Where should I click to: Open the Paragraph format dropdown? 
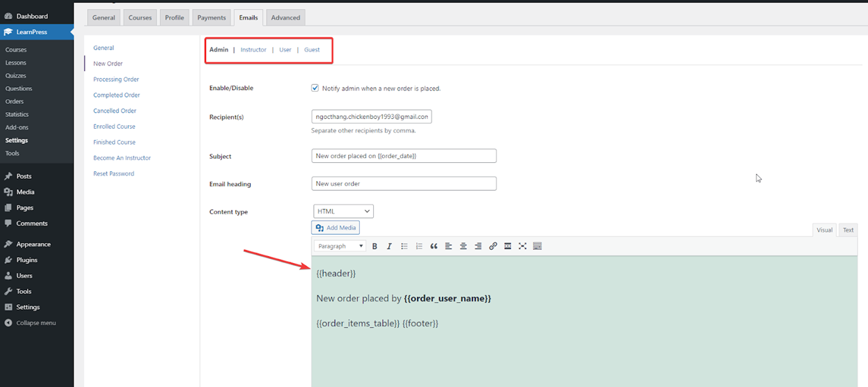click(340, 246)
